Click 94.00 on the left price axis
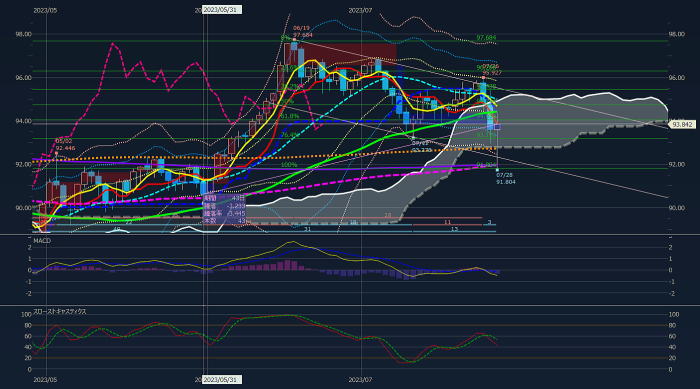700x389 pixels. (24, 121)
